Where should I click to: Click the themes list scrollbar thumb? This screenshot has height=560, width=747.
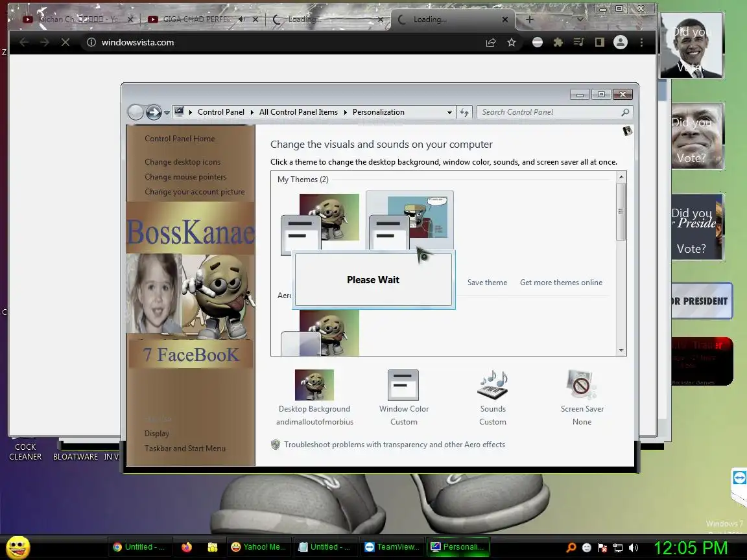[621, 211]
